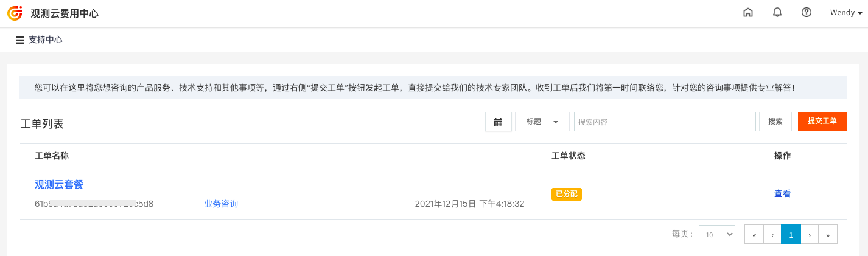Open the calendar date picker icon
868x256 pixels.
pos(498,122)
